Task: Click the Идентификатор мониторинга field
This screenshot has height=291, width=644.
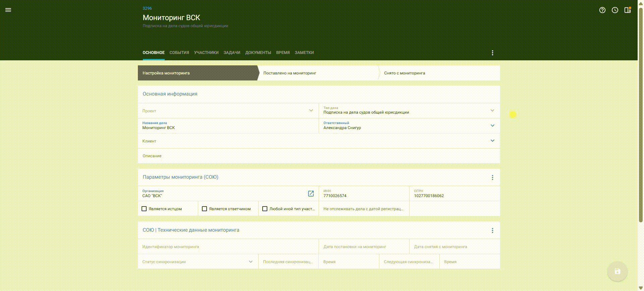Action: 228,246
